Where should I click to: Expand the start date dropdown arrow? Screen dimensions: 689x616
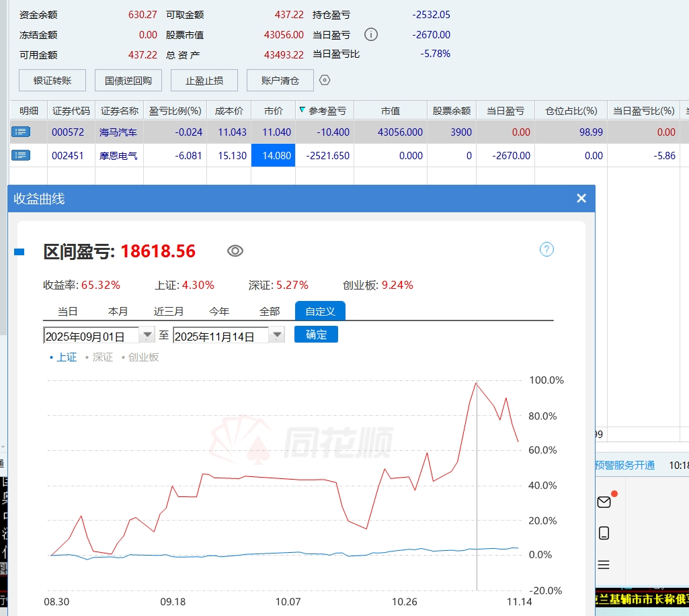pos(147,335)
